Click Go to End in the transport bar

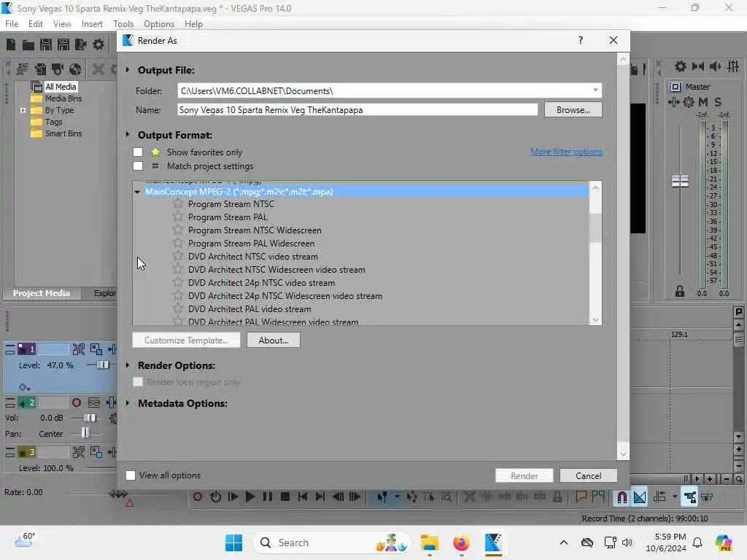[320, 497]
